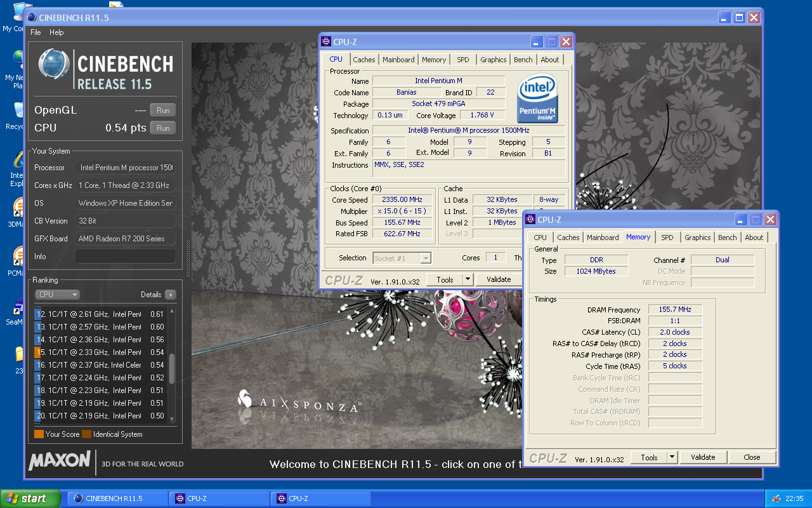Switch to Bench tab in main CPU-Z window
The image size is (812, 508).
(523, 60)
